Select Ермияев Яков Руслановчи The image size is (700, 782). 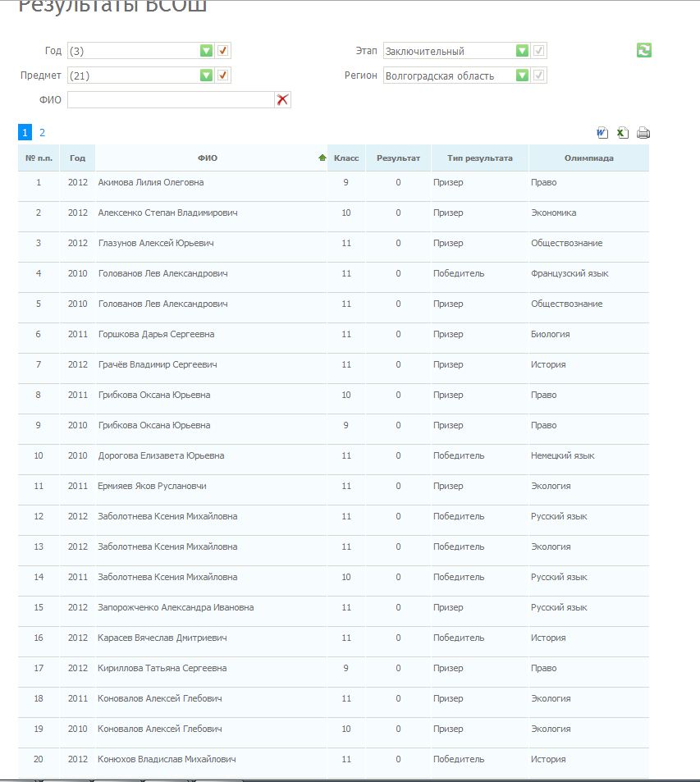152,487
